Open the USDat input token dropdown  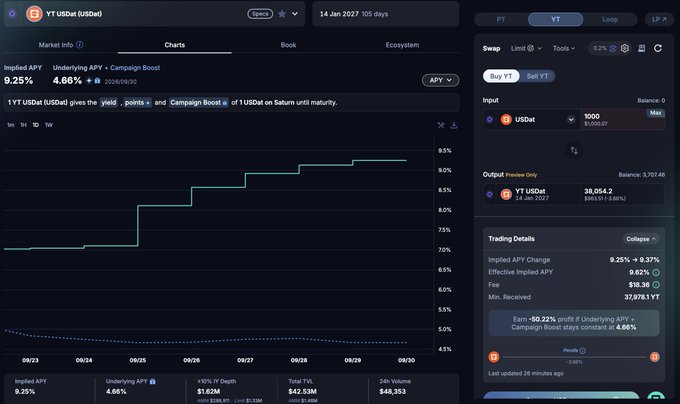[x=571, y=120]
